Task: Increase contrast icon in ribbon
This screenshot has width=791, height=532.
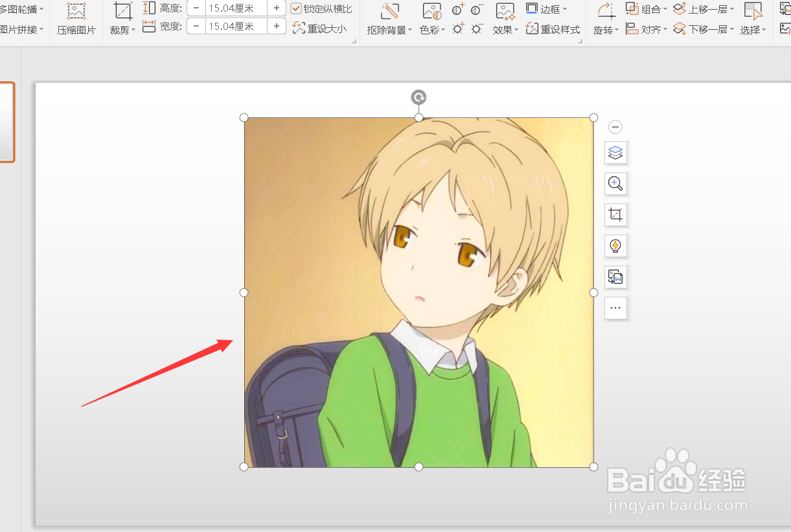Action: pyautogui.click(x=458, y=10)
